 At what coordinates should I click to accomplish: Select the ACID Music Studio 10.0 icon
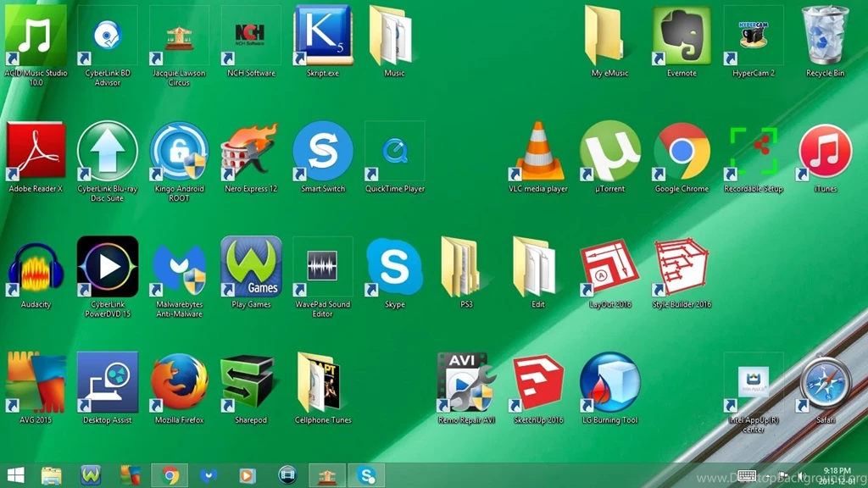pyautogui.click(x=36, y=36)
